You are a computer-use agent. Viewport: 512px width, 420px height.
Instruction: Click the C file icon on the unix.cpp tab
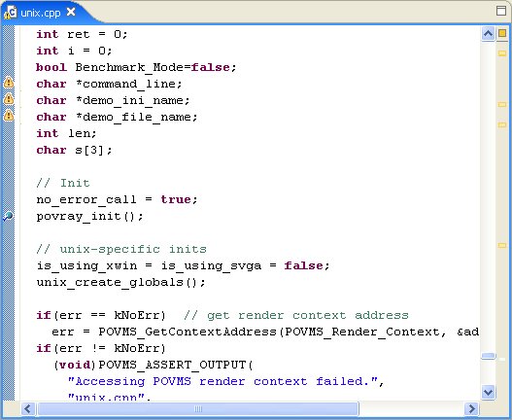[10, 13]
